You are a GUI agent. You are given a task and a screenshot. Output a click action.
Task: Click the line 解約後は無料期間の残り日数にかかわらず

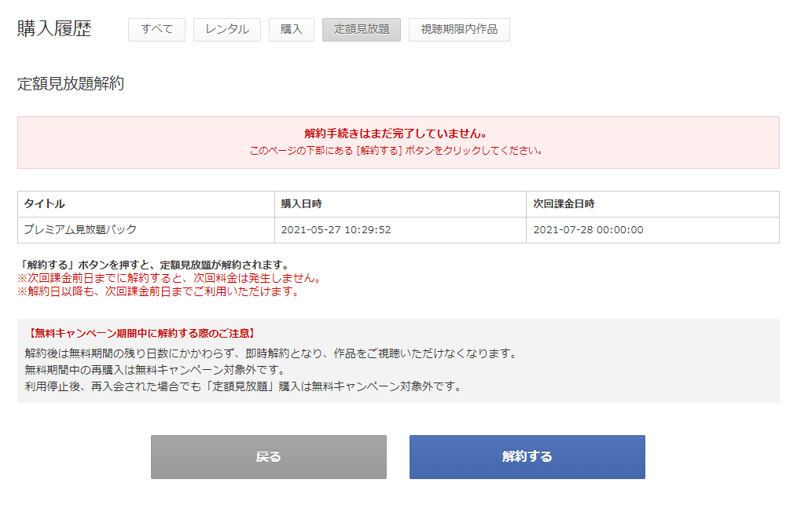(x=271, y=354)
